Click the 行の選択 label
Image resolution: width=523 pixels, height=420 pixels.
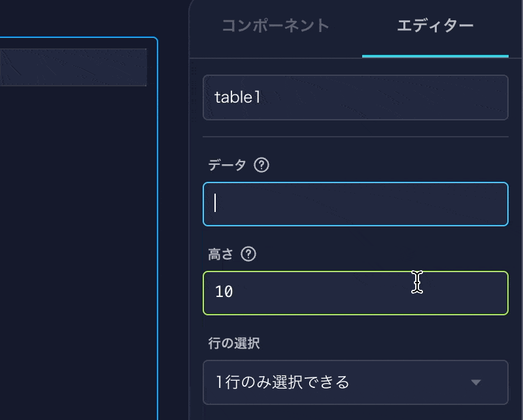tap(234, 343)
